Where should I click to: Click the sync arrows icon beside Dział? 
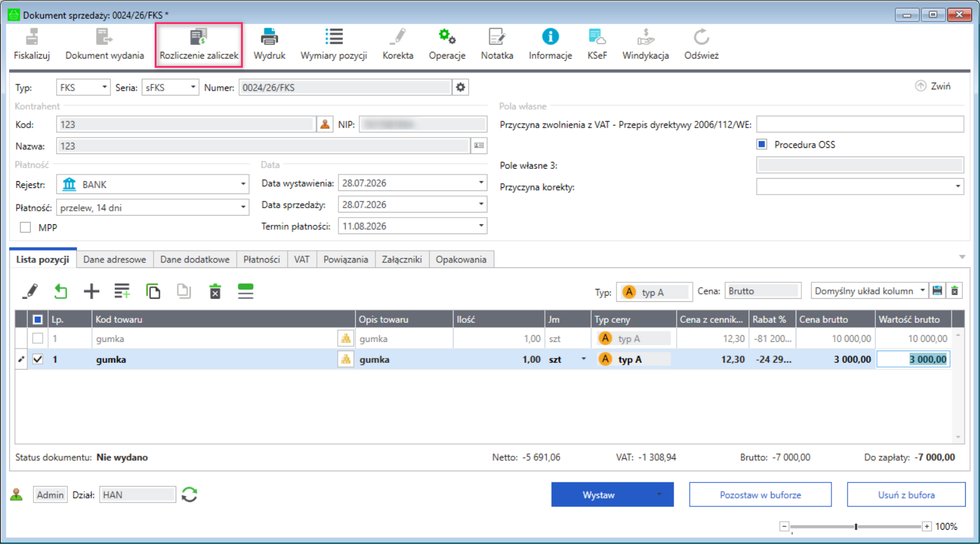pos(189,495)
